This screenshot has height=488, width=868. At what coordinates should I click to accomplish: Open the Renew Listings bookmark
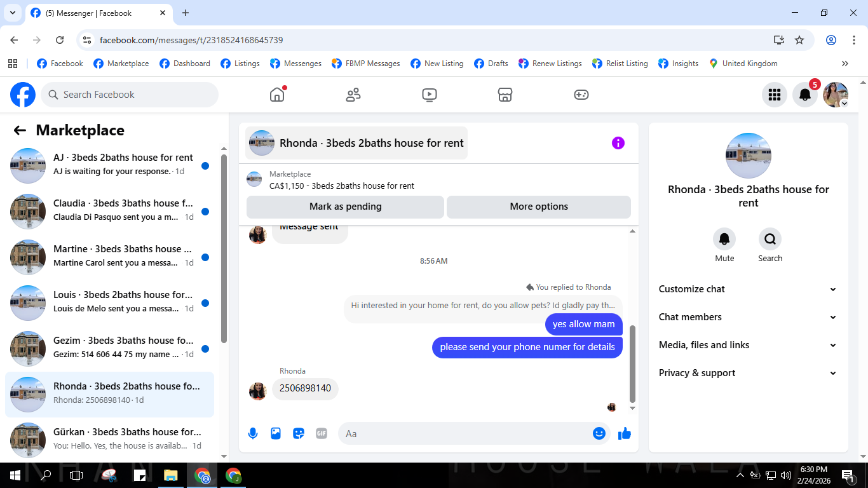pyautogui.click(x=550, y=64)
